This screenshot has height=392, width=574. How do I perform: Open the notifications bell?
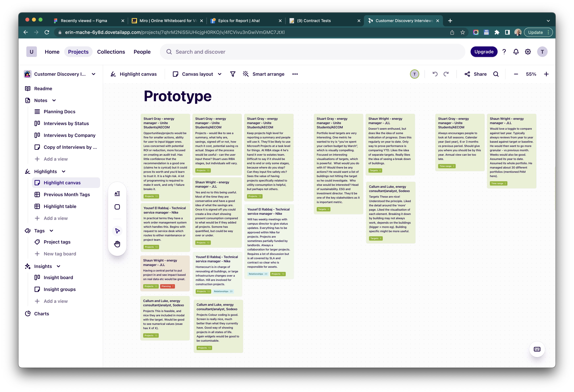516,52
